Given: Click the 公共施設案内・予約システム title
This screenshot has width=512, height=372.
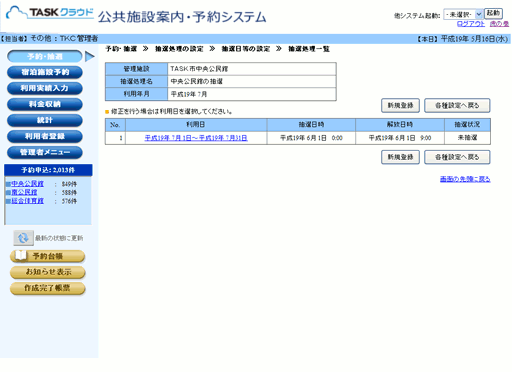Looking at the screenshot, I should (182, 17).
